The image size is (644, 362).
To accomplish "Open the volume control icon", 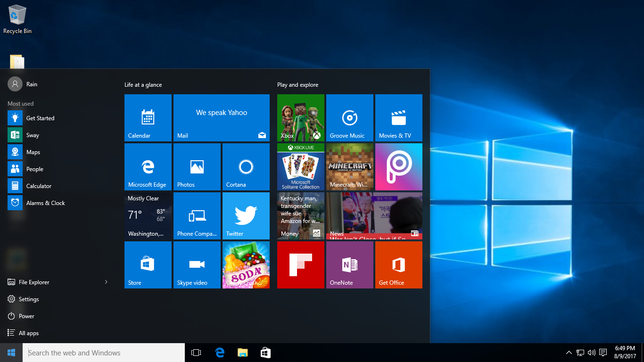I will click(x=592, y=353).
